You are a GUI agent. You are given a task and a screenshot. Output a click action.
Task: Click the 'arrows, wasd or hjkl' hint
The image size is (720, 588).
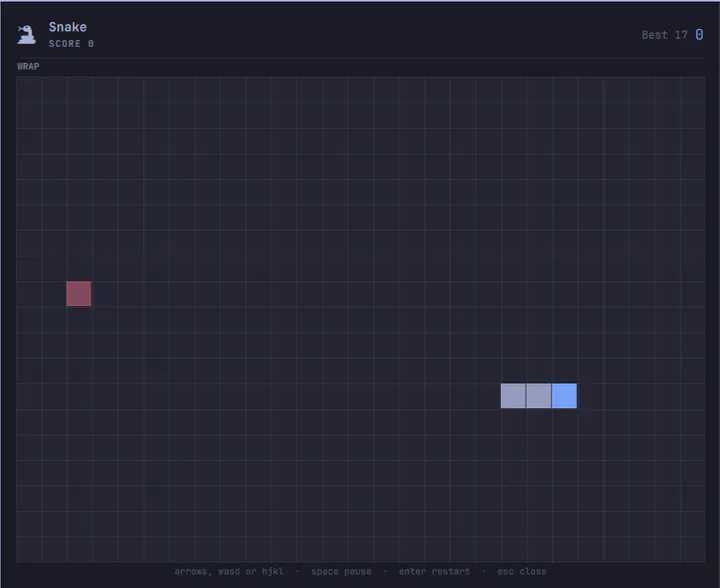tap(229, 571)
